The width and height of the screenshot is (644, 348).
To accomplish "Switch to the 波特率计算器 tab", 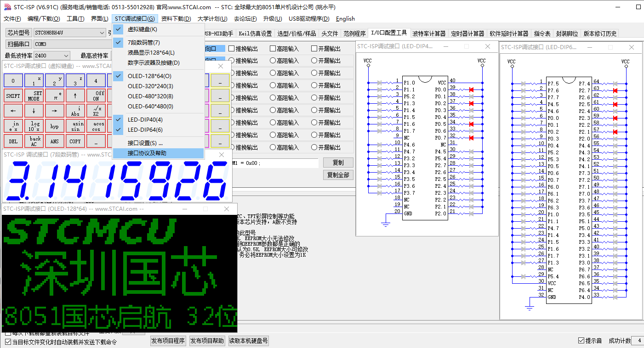I will coord(429,34).
